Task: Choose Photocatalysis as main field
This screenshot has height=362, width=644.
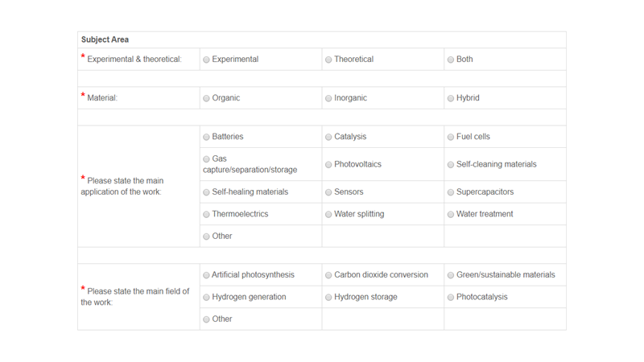Action: tap(451, 298)
